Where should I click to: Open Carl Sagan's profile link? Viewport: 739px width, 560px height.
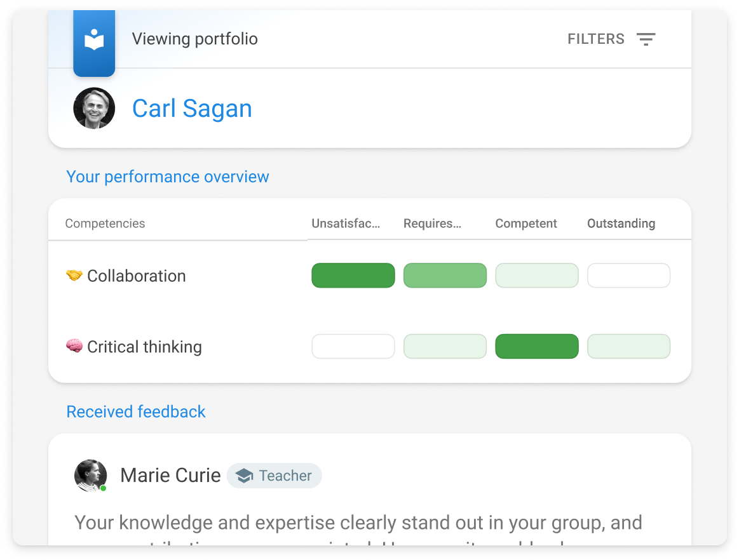click(192, 108)
